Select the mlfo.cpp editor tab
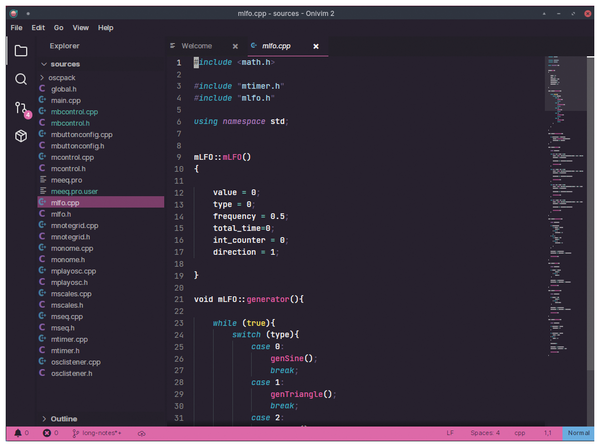The width and height of the screenshot is (600, 447). click(287, 46)
